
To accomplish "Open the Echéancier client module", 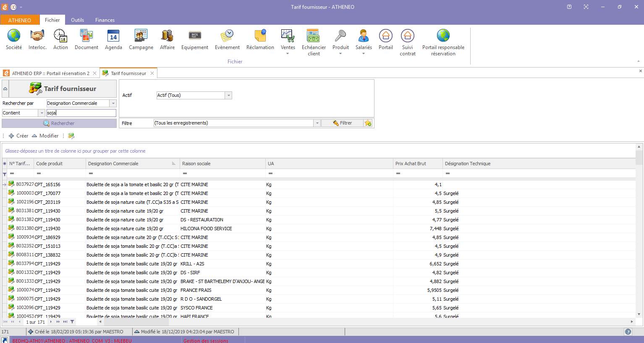I will [x=314, y=42].
